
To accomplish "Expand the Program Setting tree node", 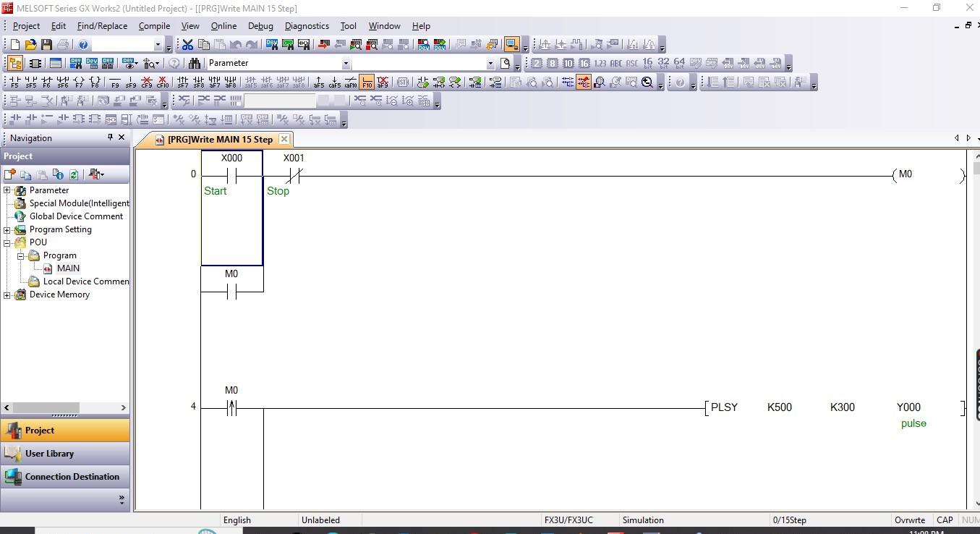I will (x=7, y=229).
